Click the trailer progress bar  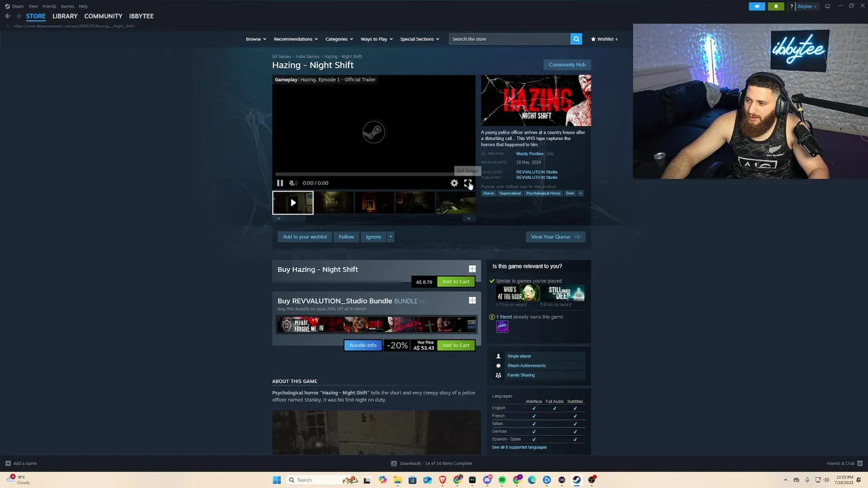pos(374,174)
